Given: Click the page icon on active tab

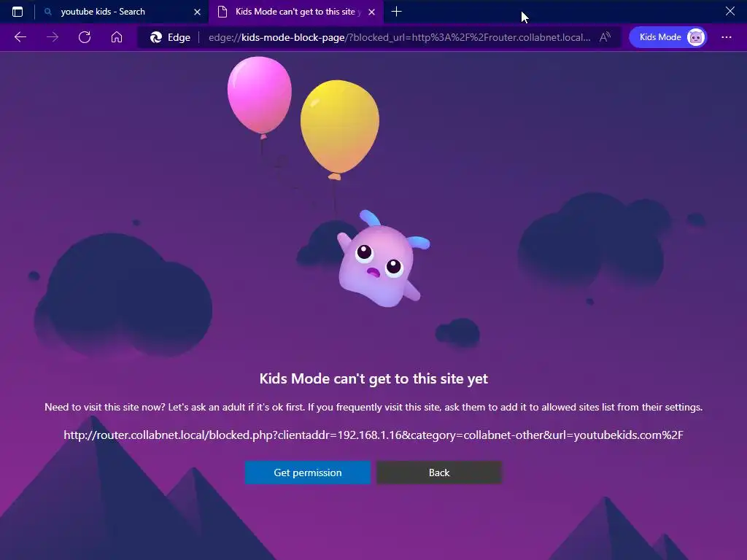Looking at the screenshot, I should (222, 12).
